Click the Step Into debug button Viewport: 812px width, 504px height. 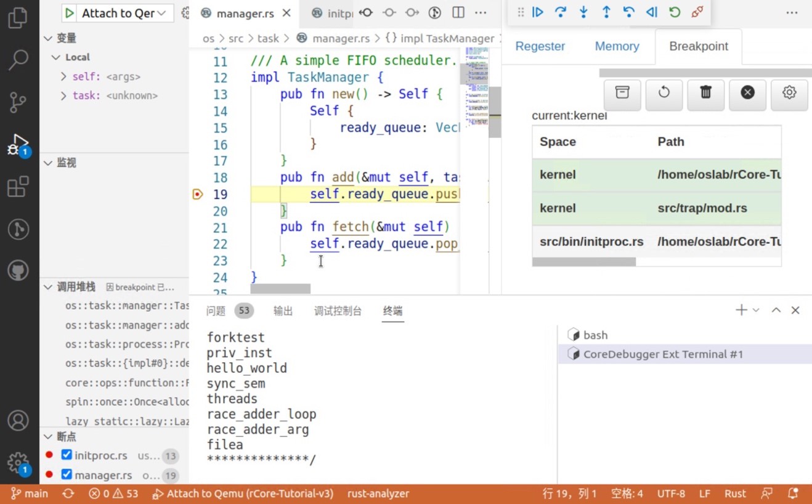pos(583,12)
